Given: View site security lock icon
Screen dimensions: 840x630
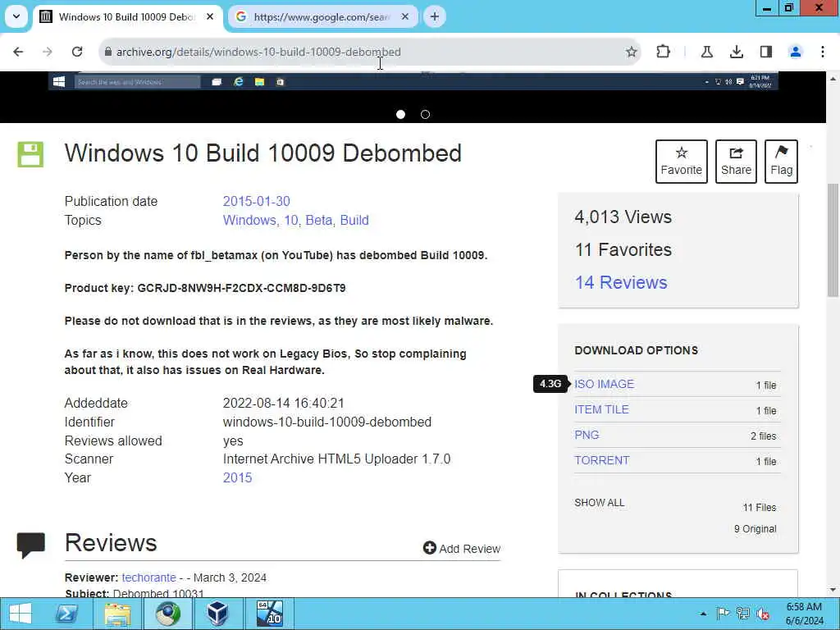Looking at the screenshot, I should (107, 52).
